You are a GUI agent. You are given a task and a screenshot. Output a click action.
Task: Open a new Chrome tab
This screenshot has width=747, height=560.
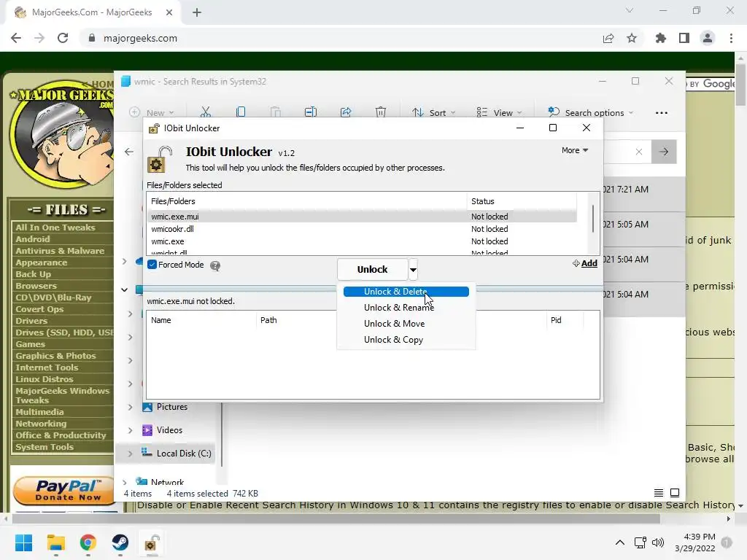coord(197,13)
